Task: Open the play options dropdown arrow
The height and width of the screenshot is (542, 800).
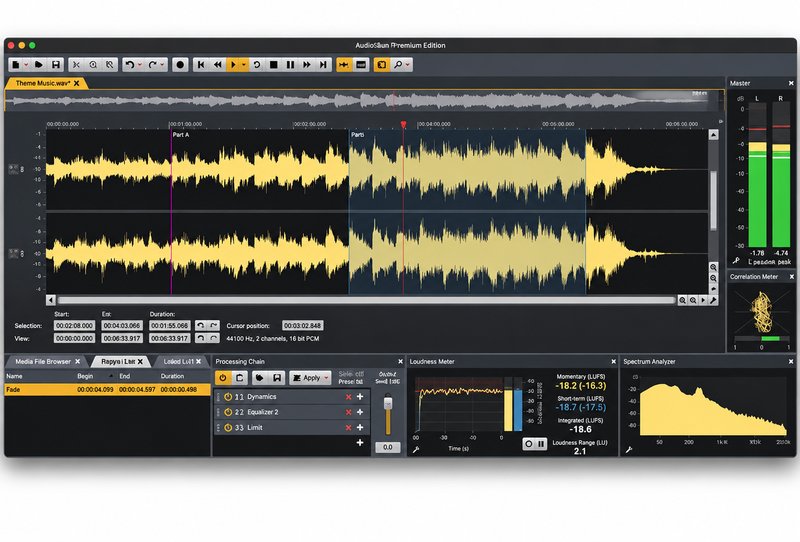Action: (x=244, y=65)
